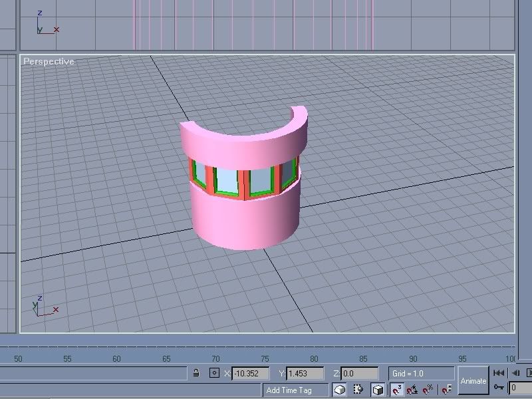Click the Z coordinate field showing 0.0
The height and width of the screenshot is (399, 532).
point(360,374)
